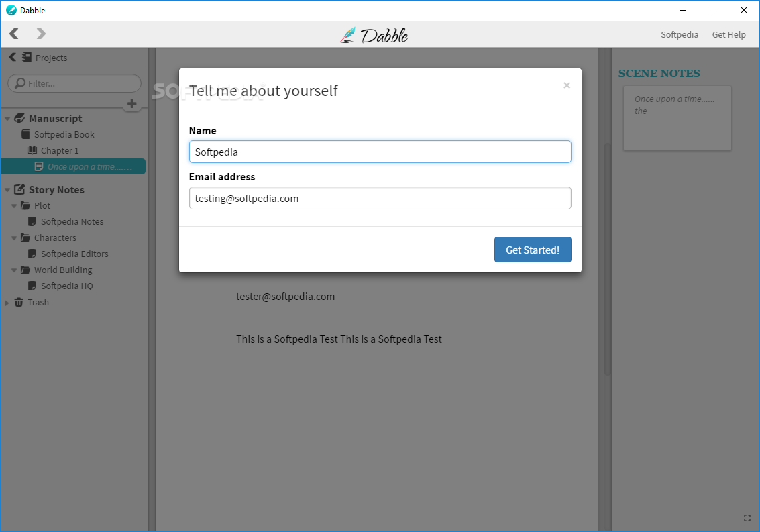
Task: Click the scene note card Once upon a time
Action: tap(677, 118)
